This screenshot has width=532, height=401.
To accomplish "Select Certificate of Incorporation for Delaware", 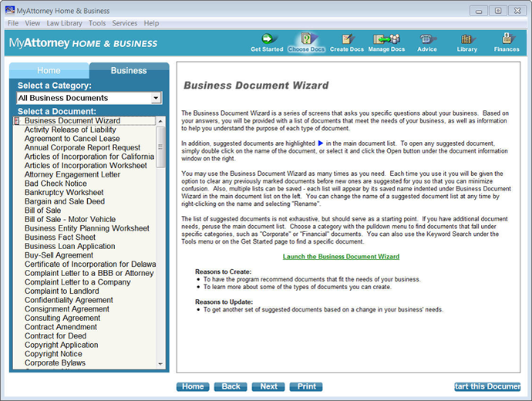I will click(x=90, y=265).
